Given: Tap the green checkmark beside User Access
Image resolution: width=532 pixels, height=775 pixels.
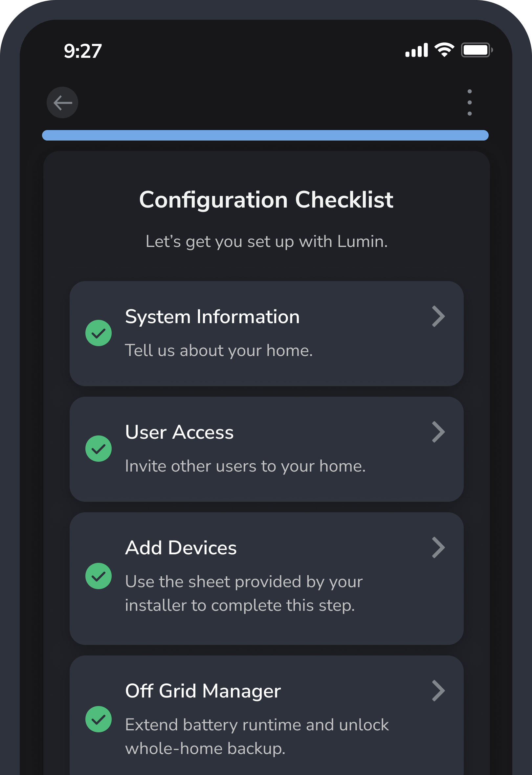Looking at the screenshot, I should pyautogui.click(x=98, y=449).
